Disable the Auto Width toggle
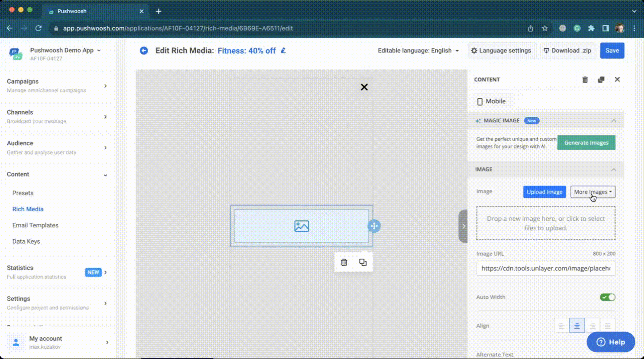The height and width of the screenshot is (359, 644). coord(607,297)
